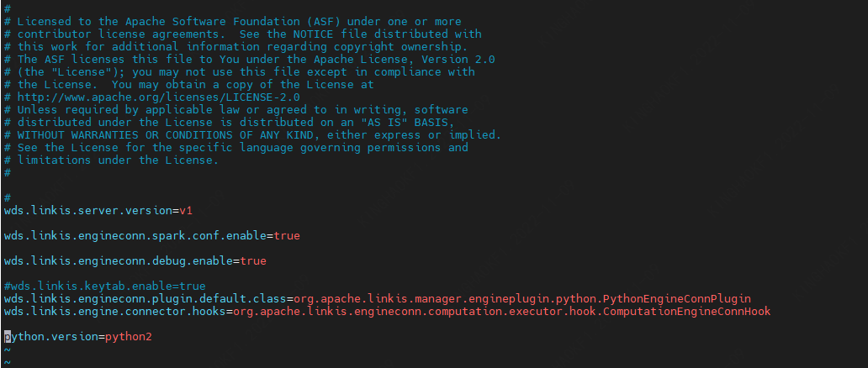Click the "AS IS" BASIS text

(x=400, y=123)
